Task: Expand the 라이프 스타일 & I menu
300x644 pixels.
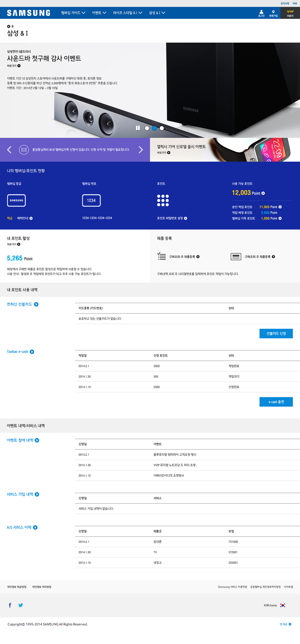Action: (x=127, y=13)
